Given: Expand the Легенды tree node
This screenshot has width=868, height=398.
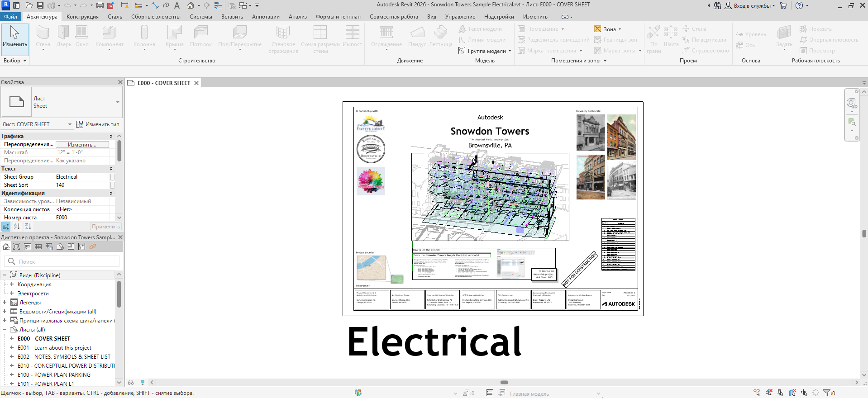Looking at the screenshot, I should (5, 302).
